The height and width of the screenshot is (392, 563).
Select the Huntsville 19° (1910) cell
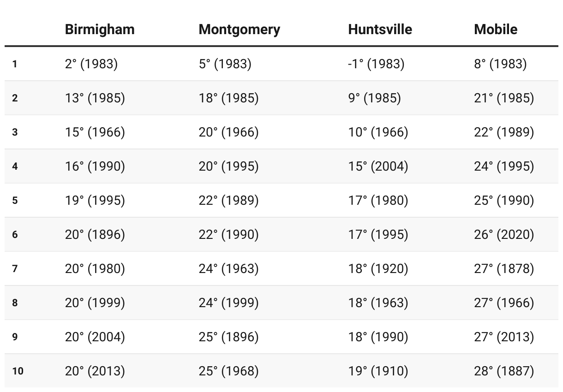coord(378,371)
